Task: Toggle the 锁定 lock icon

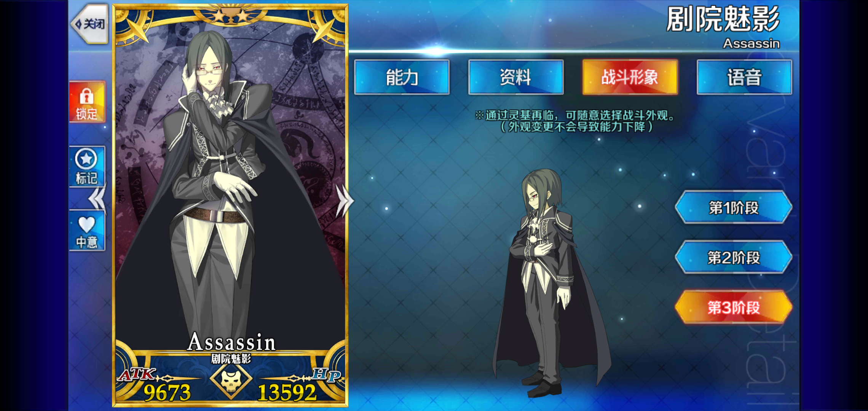Action: pyautogui.click(x=87, y=102)
